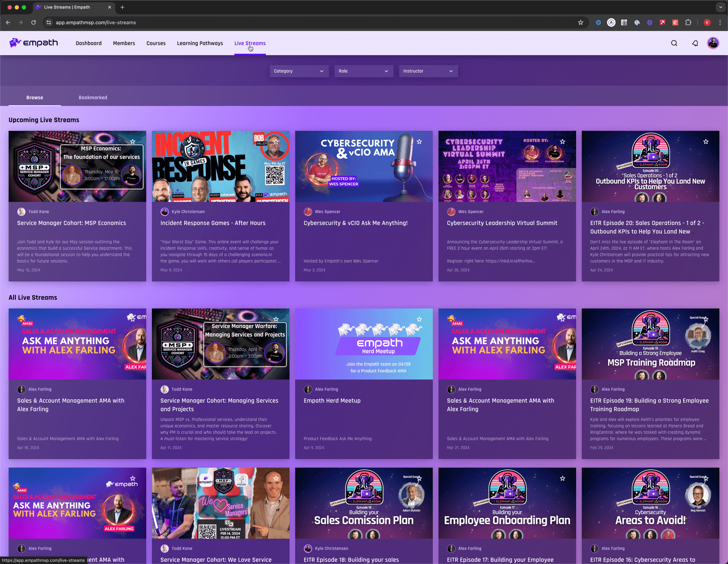Open the notifications bell icon
Viewport: 728px width, 564px height.
[695, 43]
